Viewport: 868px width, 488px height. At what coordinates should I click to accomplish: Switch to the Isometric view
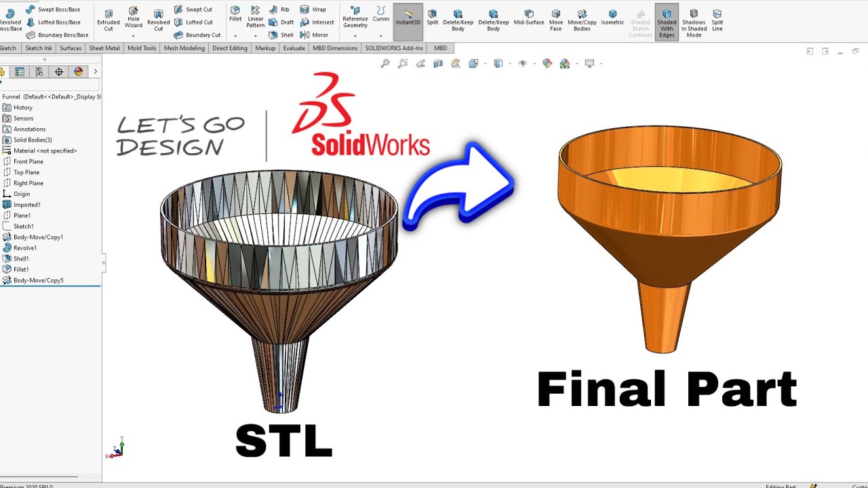point(612,17)
